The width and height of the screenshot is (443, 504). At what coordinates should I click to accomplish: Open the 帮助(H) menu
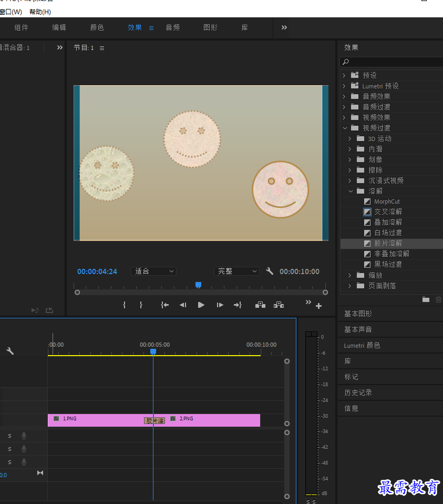pos(40,12)
